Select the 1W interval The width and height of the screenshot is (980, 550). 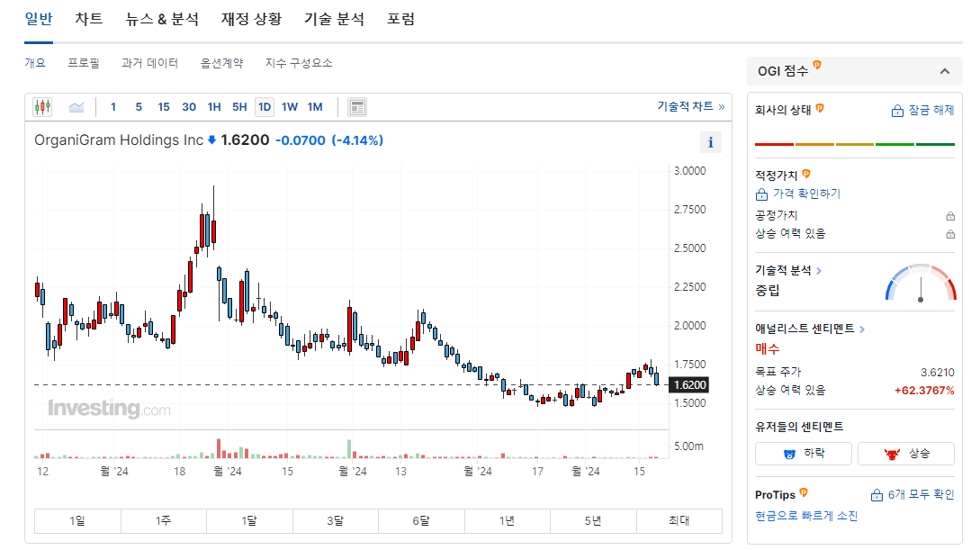[x=290, y=107]
